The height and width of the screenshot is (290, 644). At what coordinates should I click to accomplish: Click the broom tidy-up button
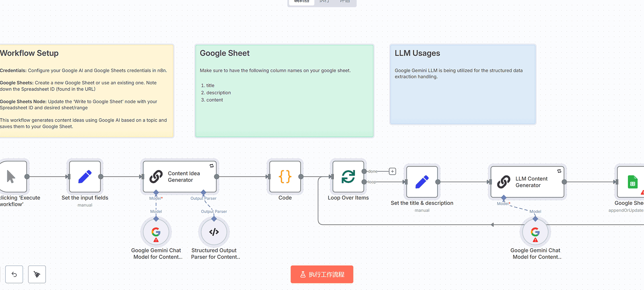tap(37, 274)
